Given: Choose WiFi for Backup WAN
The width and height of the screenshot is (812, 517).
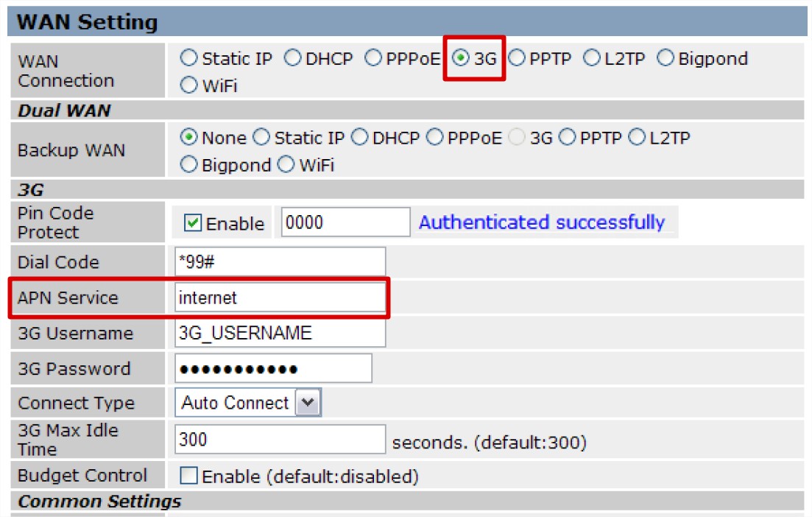Looking at the screenshot, I should point(286,165).
